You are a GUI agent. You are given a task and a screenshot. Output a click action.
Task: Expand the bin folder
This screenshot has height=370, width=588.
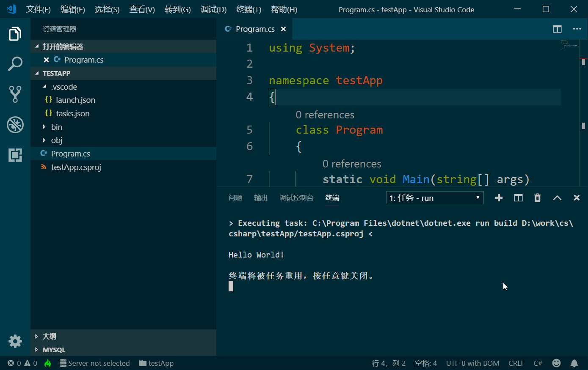(56, 127)
